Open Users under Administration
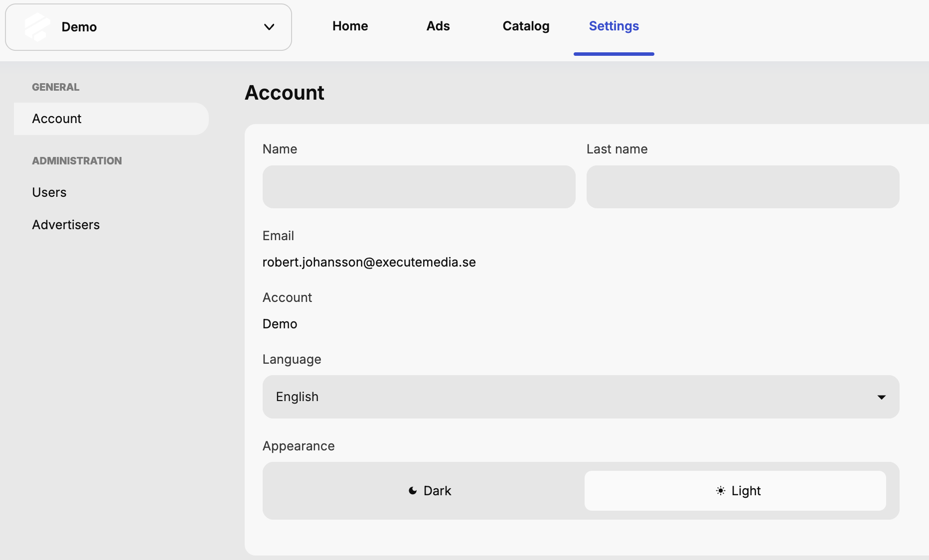Screen dimensions: 929x560 49,192
